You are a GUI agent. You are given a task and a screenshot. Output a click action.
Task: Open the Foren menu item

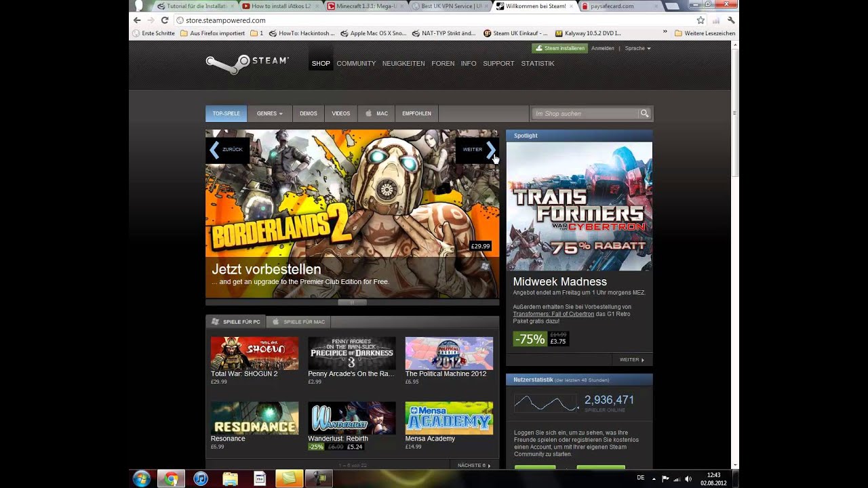443,64
